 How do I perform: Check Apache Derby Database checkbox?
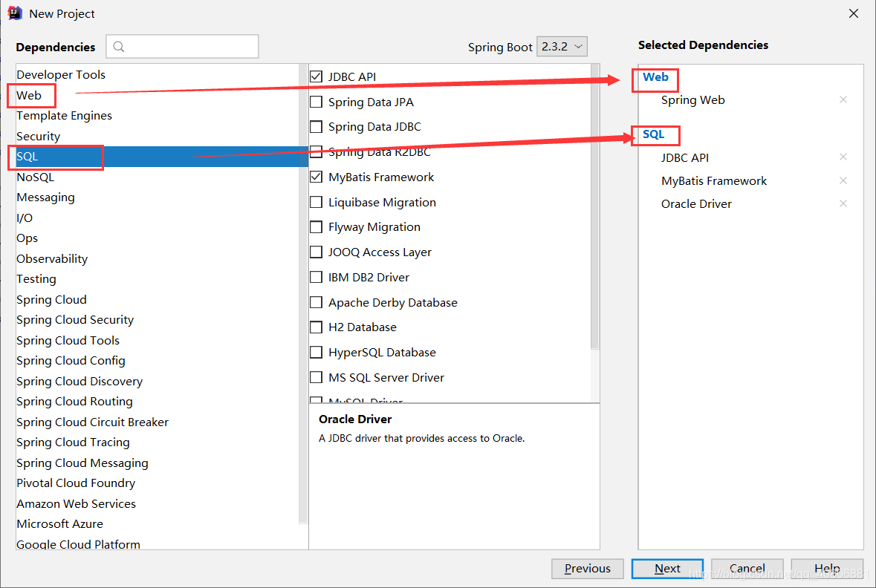click(317, 302)
